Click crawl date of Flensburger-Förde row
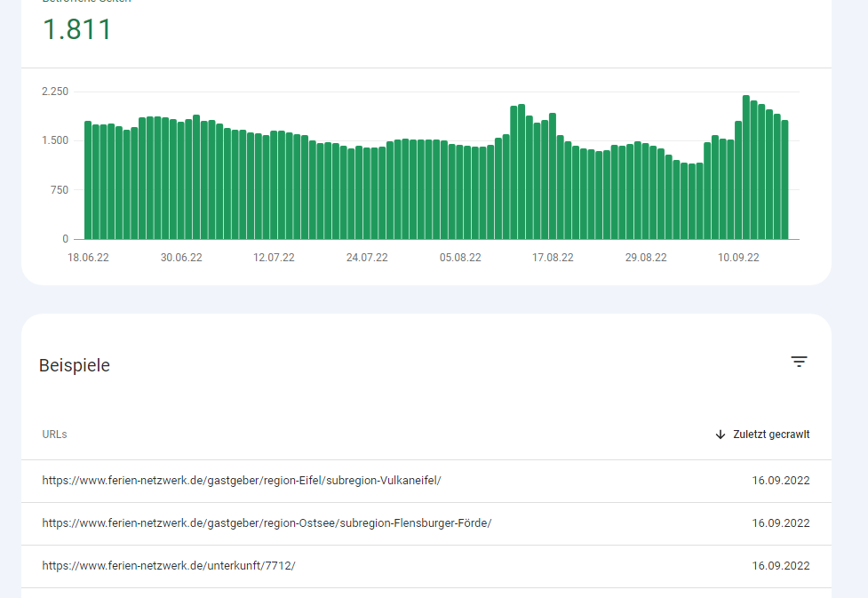The height and width of the screenshot is (598, 868). (780, 523)
